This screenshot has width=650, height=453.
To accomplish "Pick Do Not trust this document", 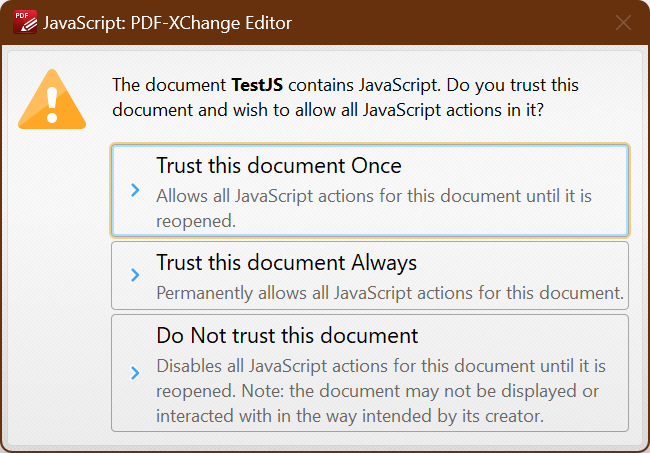I will coord(287,335).
